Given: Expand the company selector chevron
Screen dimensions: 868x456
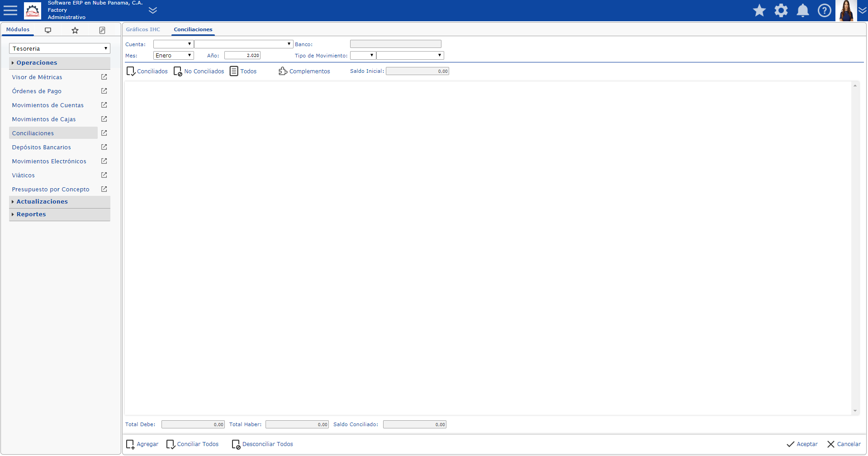Looking at the screenshot, I should pos(153,10).
